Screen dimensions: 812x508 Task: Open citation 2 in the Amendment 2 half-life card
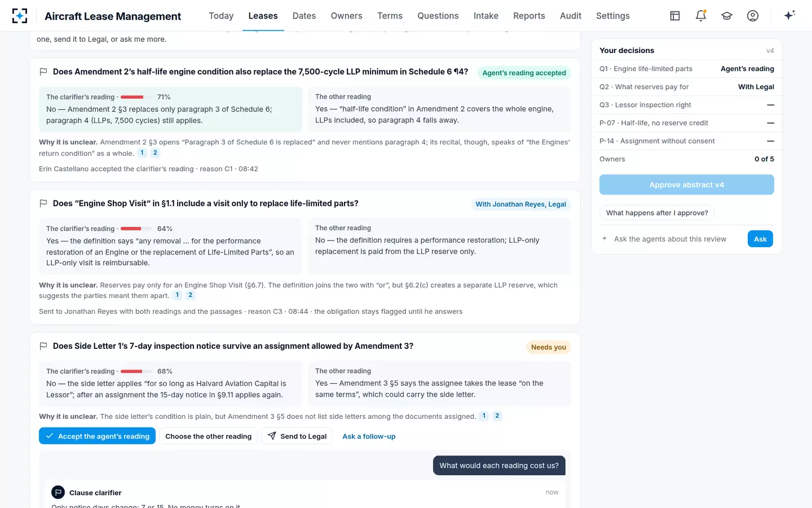155,153
